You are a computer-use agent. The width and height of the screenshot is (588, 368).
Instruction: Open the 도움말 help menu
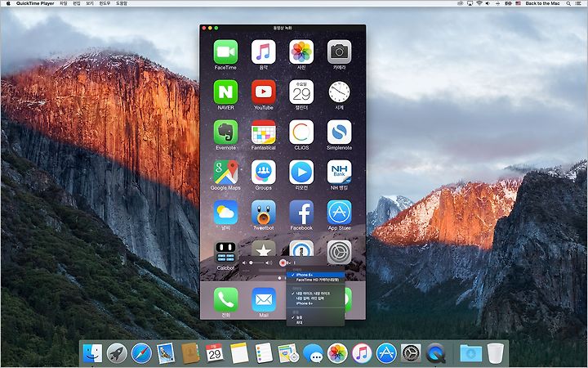(x=122, y=3)
